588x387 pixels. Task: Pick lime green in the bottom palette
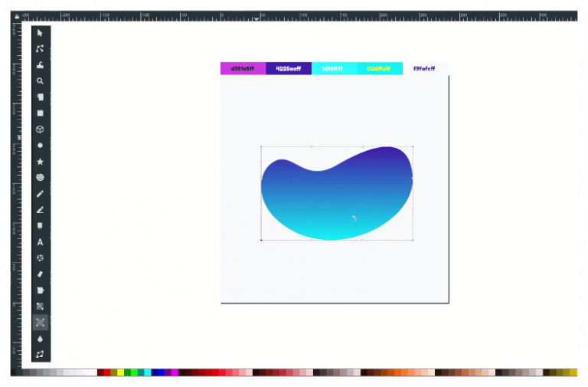click(134, 372)
